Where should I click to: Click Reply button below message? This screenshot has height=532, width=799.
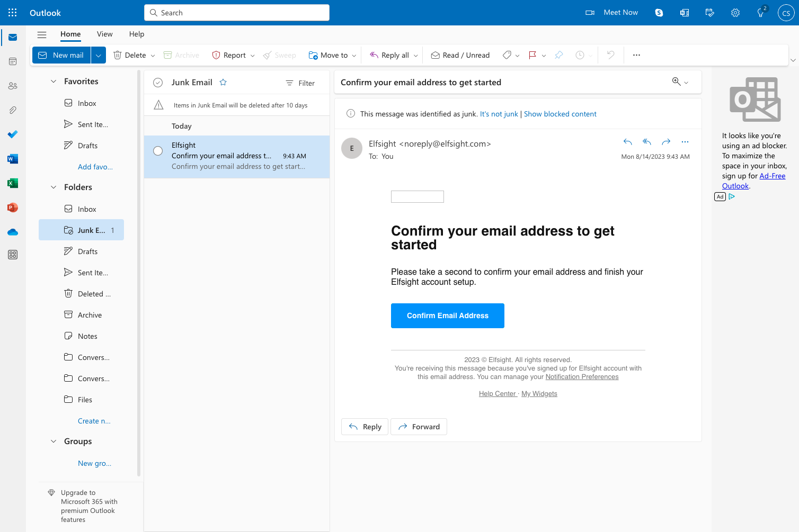click(x=365, y=427)
